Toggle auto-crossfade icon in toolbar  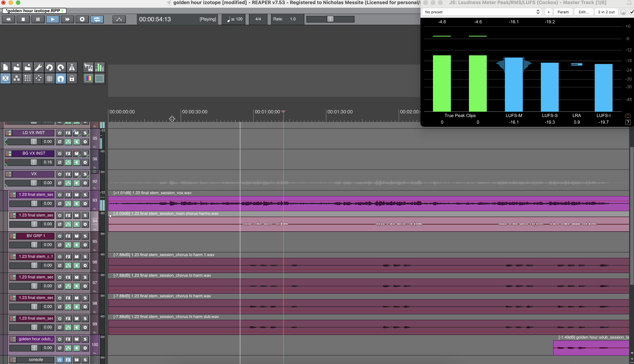(6, 79)
